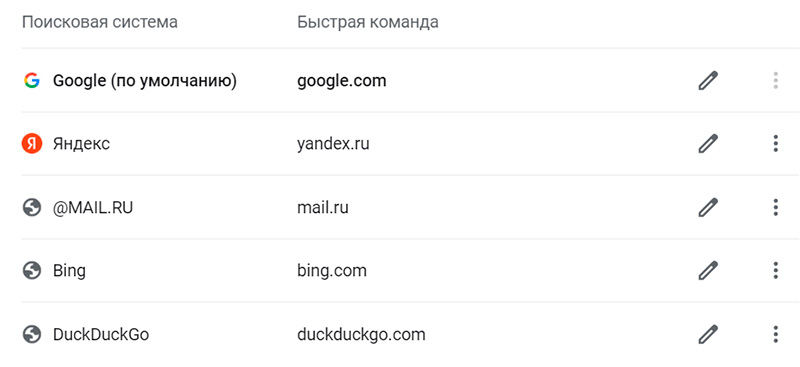This screenshot has width=800, height=367.
Task: Click the globe icon beside DuckDuckGo
Action: (x=32, y=334)
